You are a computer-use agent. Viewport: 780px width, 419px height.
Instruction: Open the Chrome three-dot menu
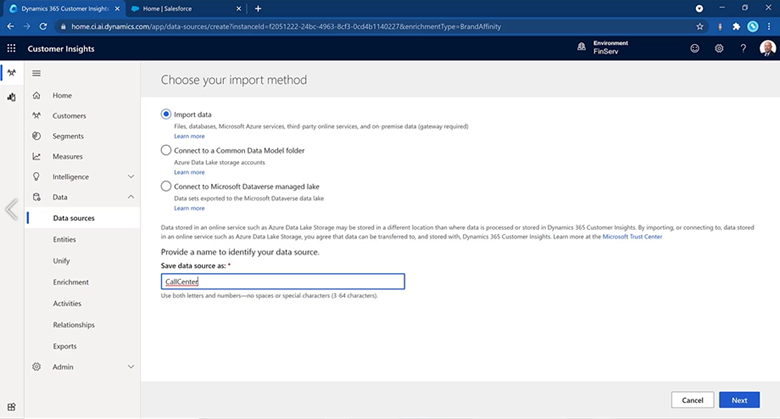click(x=769, y=26)
